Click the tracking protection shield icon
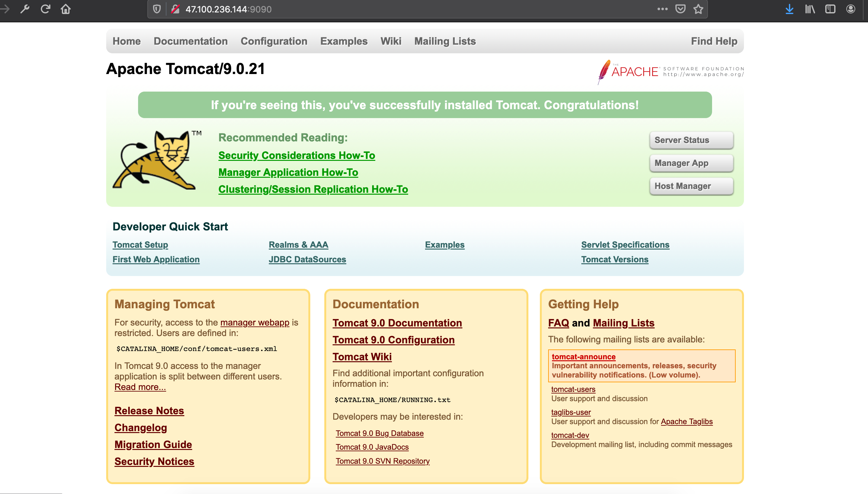Viewport: 868px width, 494px height. [x=157, y=9]
